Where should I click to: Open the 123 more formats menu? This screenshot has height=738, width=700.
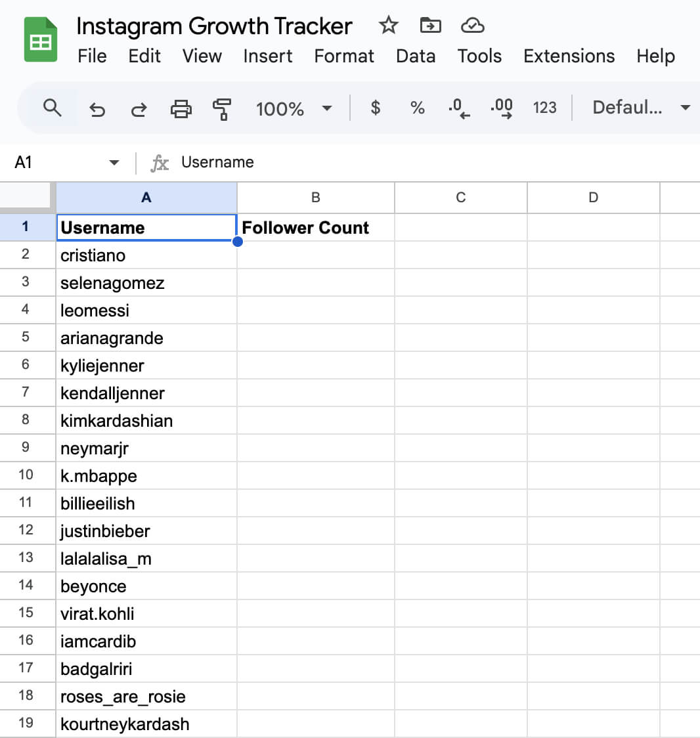(x=544, y=108)
